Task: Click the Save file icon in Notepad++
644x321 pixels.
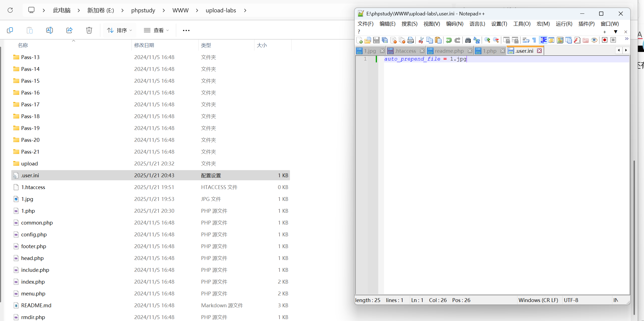Action: (376, 40)
